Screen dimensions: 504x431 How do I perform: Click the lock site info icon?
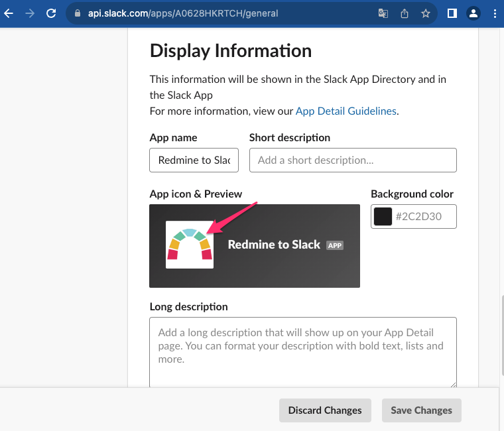pos(77,13)
